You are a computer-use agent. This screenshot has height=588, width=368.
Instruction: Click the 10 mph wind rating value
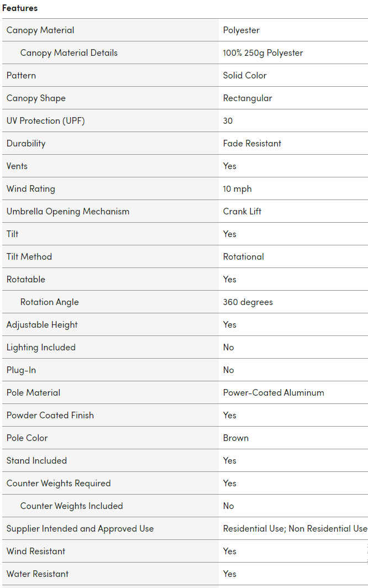[x=237, y=189]
